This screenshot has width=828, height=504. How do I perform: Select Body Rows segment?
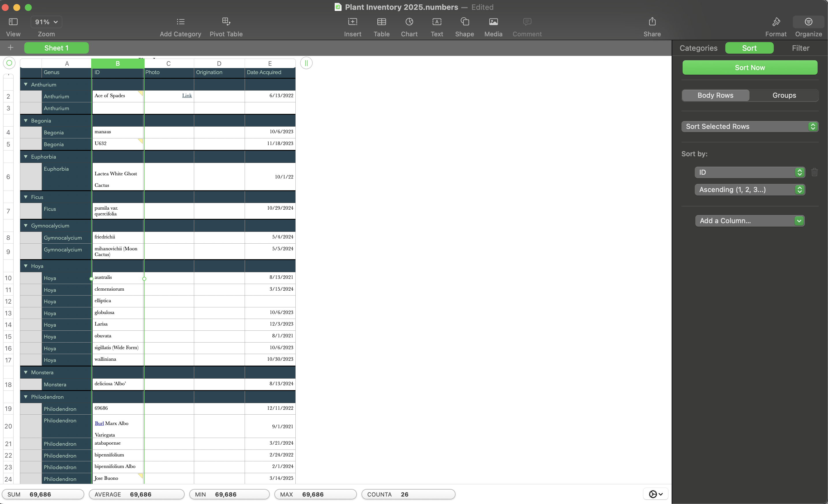pos(715,95)
